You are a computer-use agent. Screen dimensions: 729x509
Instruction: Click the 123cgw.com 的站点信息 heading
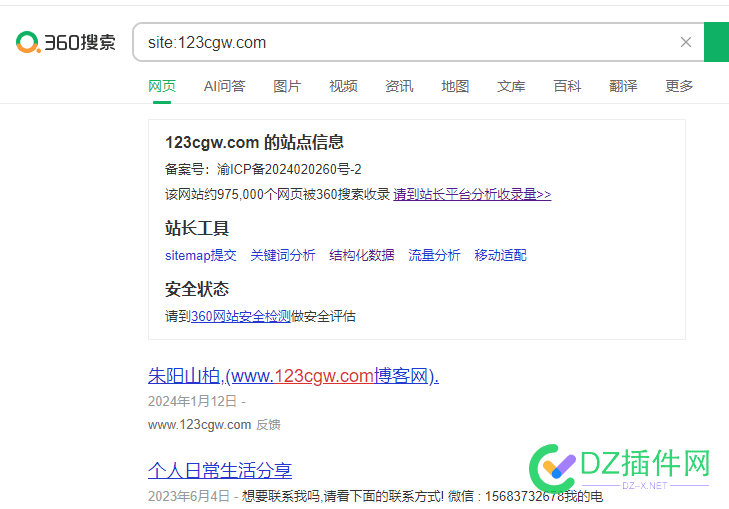254,142
